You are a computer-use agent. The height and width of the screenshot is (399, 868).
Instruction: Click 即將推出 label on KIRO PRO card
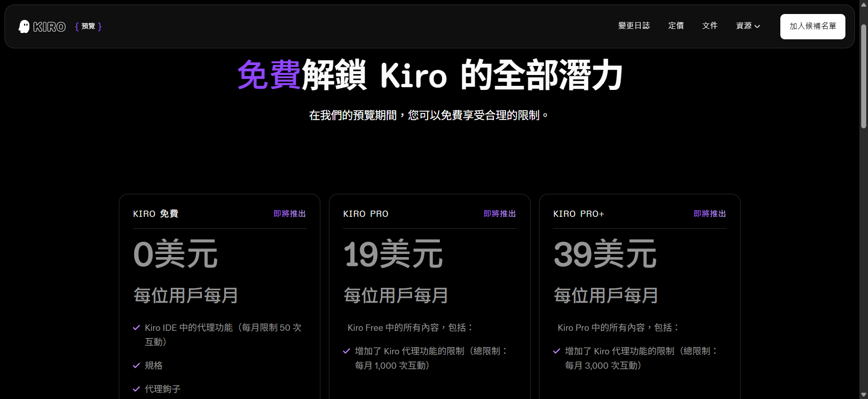(x=500, y=214)
